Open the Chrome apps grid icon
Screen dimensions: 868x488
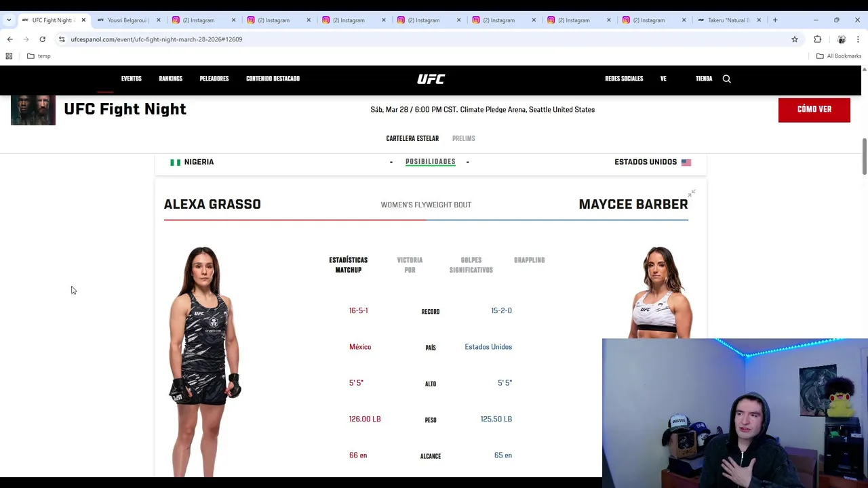tap(9, 56)
